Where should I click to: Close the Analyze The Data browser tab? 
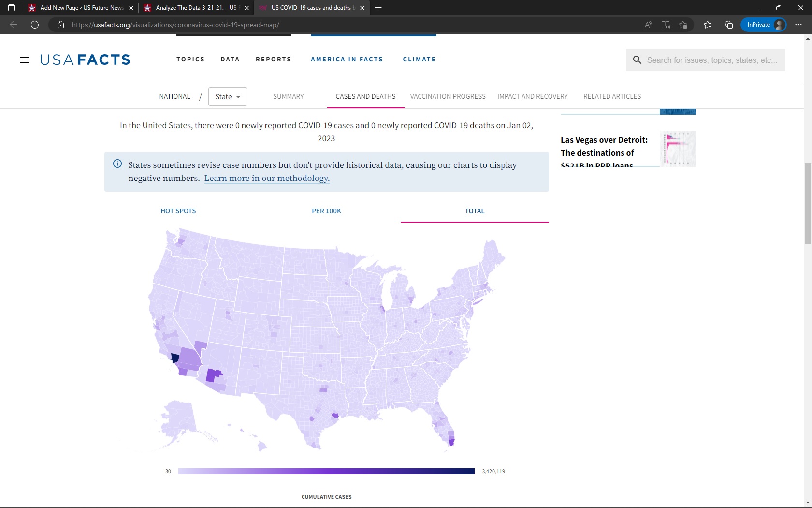[x=246, y=8]
